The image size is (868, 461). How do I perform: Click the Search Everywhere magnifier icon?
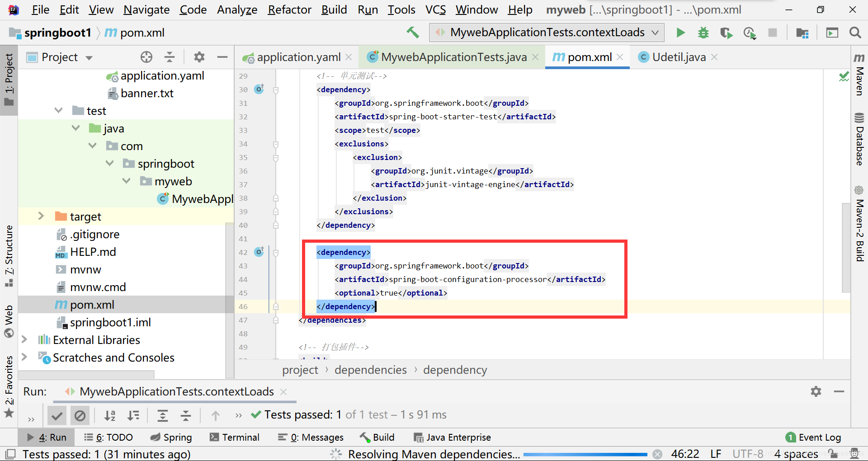coord(855,33)
